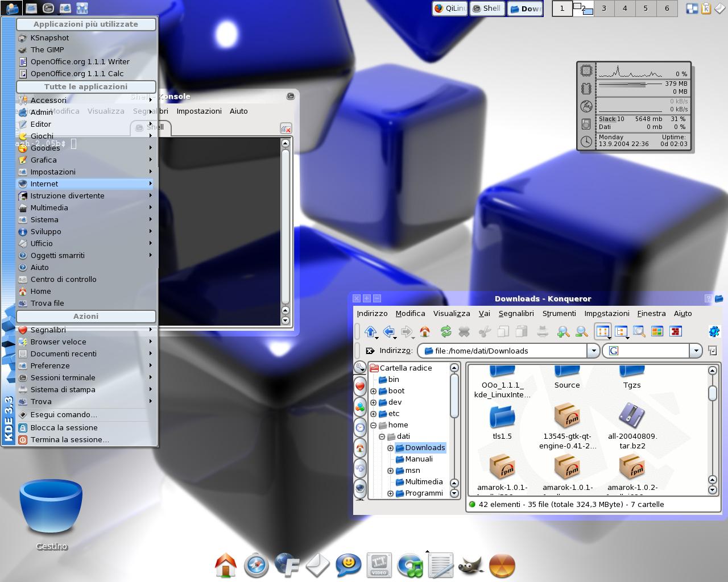
Task: Open the Google search box dropdown
Action: 696,351
